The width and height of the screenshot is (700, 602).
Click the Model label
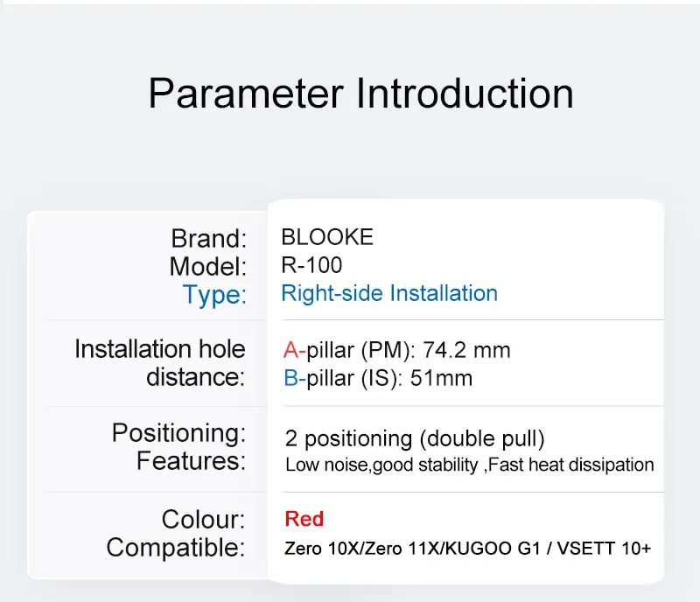coord(208,266)
